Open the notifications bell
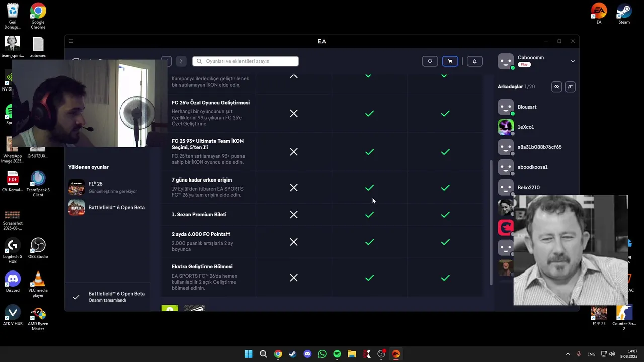644x362 pixels. click(x=475, y=61)
